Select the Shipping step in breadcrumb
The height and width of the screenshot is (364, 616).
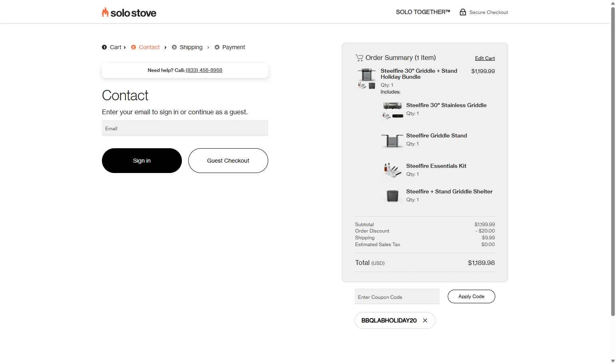187,47
